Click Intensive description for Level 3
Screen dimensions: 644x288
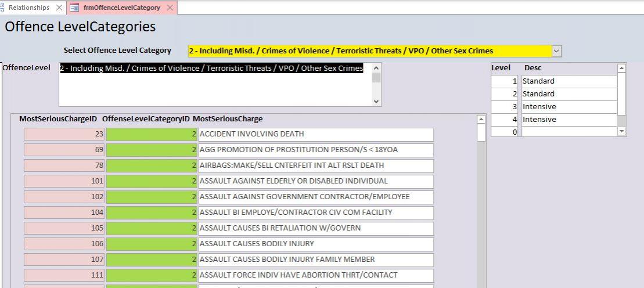[x=569, y=107]
